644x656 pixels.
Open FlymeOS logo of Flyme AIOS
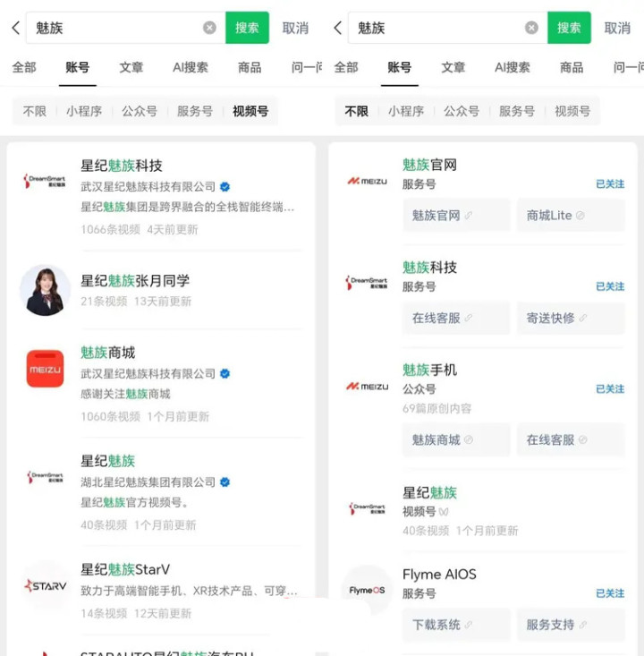[x=367, y=590]
